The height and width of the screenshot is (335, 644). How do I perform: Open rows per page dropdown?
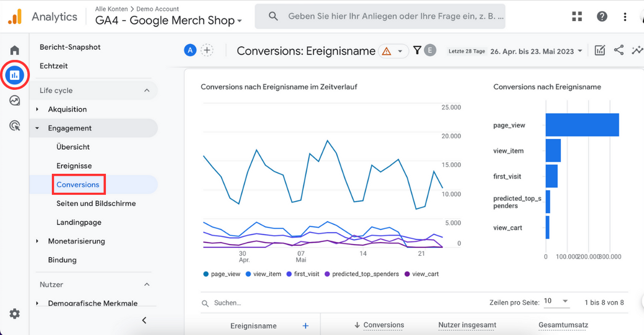(x=556, y=301)
